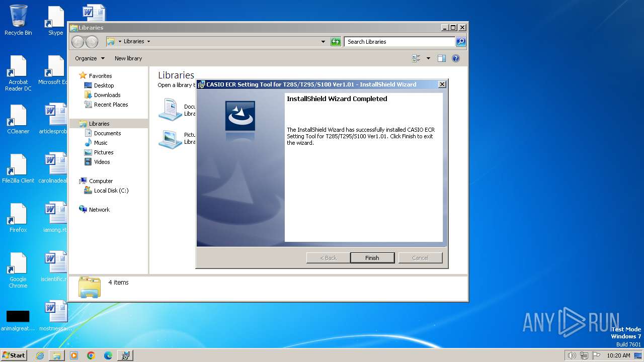Open Windows Media Player from the taskbar
This screenshot has width=644, height=362.
point(74,355)
